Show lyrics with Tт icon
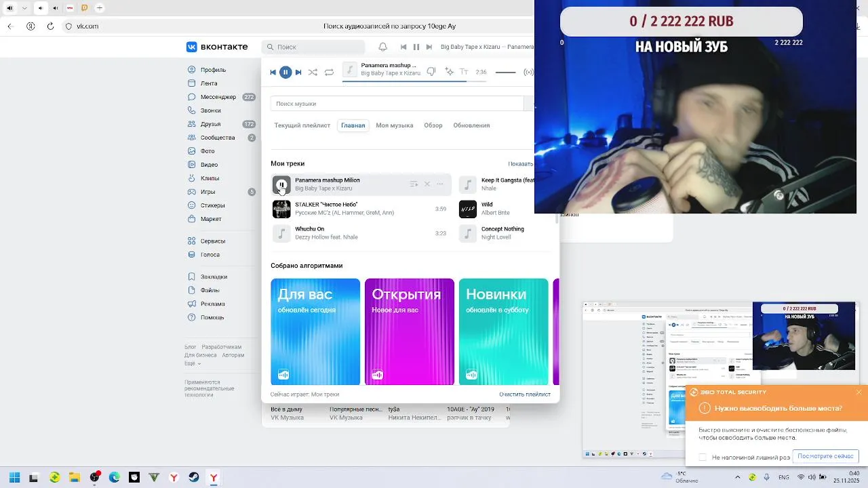Screen dimensions: 868x488 coord(465,72)
